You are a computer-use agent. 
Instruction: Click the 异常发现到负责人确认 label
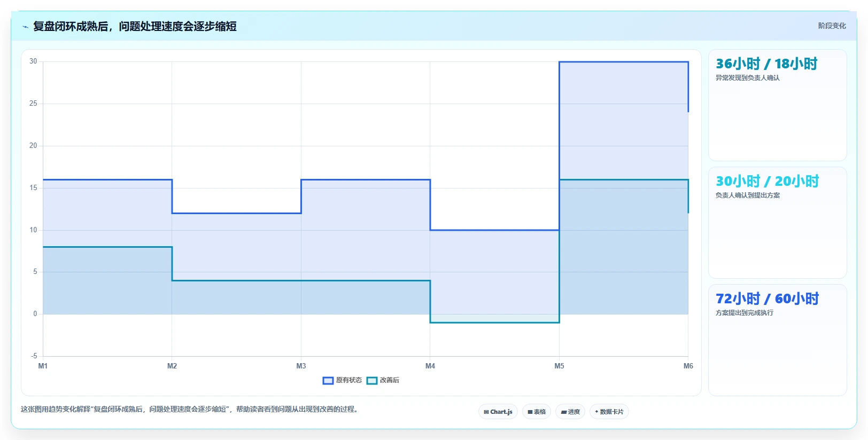coord(748,78)
